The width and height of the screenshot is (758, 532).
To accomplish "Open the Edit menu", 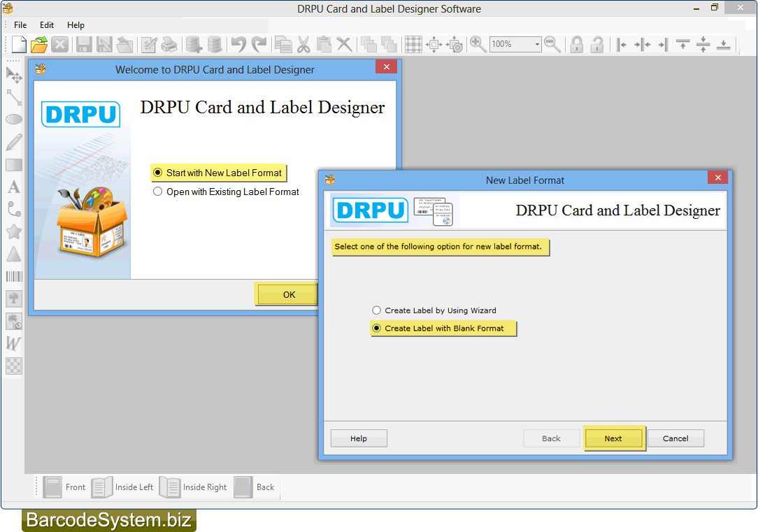I will 46,25.
